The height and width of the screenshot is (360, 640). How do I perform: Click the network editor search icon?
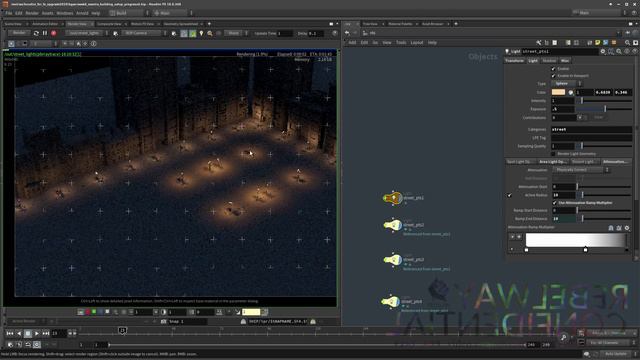coord(627,42)
